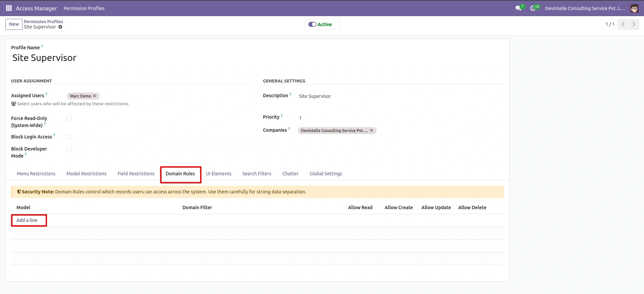Viewport: 644px width, 294px height.
Task: Open the Chatter tab
Action: click(290, 174)
